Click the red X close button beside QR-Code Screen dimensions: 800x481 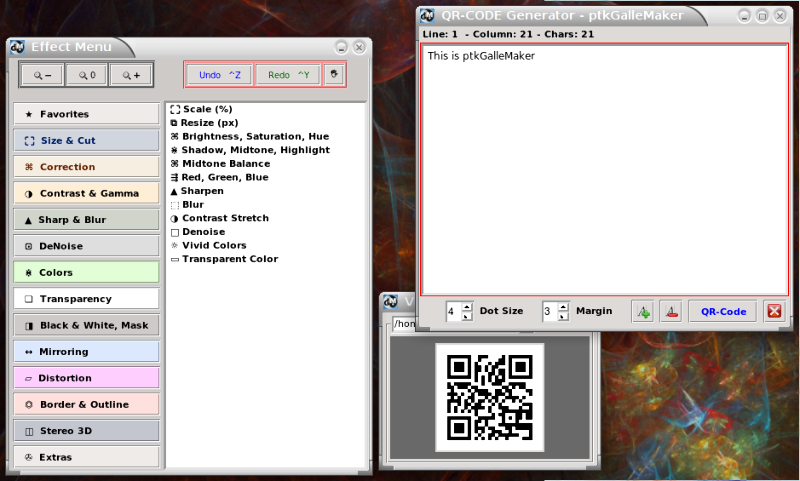click(774, 311)
